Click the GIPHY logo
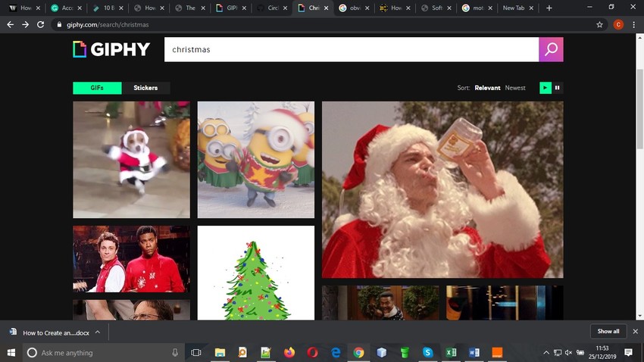The height and width of the screenshot is (362, 644). coord(111,49)
